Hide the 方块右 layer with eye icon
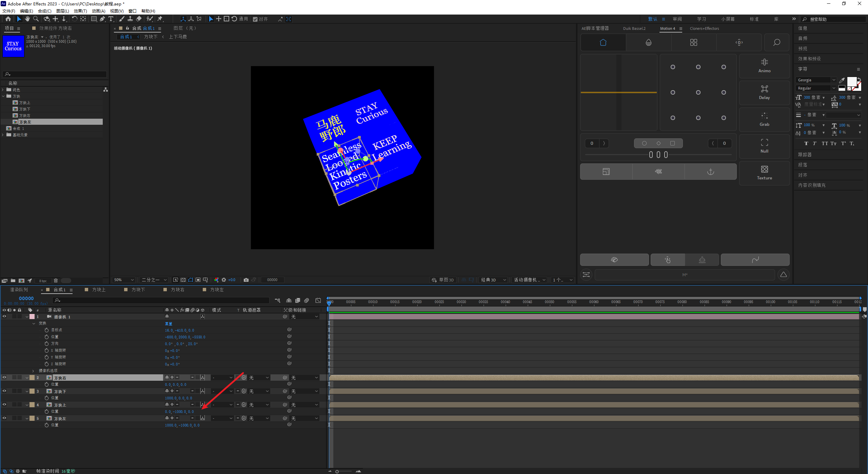 pyautogui.click(x=4, y=377)
